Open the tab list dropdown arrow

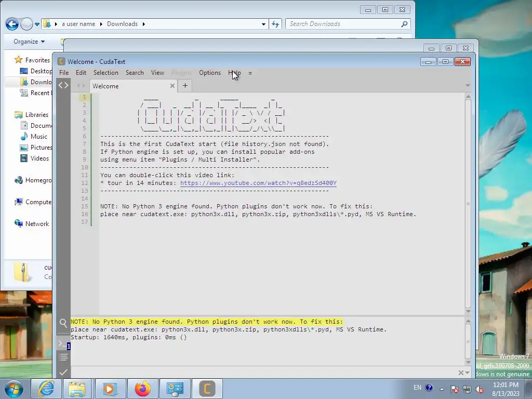(468, 86)
